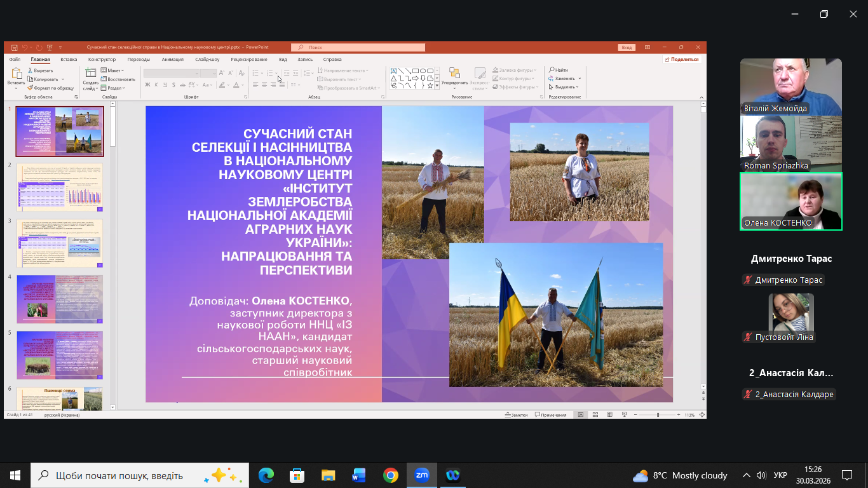Image resolution: width=868 pixels, height=488 pixels.
Task: Switch to reading view in status bar
Action: click(609, 415)
